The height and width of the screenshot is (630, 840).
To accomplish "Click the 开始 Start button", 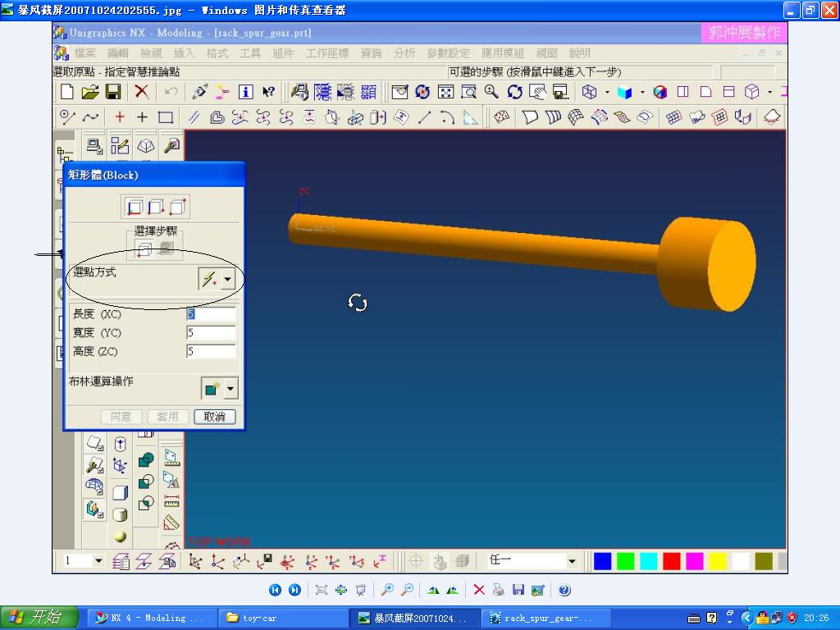I will click(x=39, y=618).
